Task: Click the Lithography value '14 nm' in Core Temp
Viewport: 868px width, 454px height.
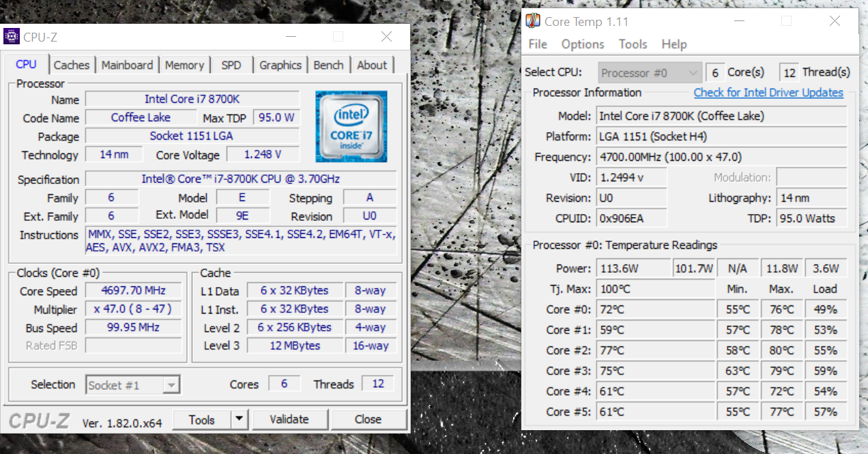Action: pyautogui.click(x=811, y=198)
